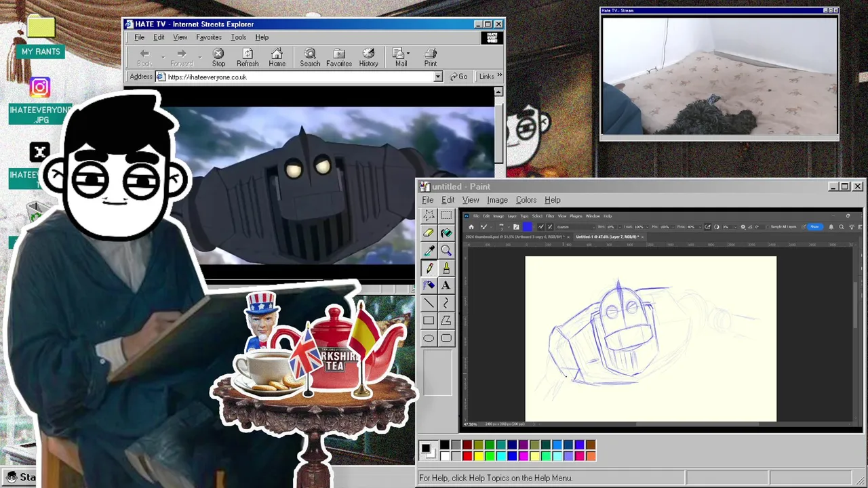Open the MY RANTS desktop folder
Screen dimensions: 868x488
tap(41, 37)
